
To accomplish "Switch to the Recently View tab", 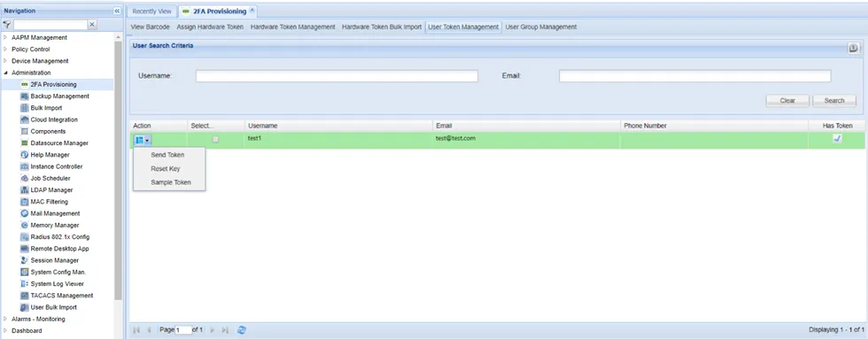I will pyautogui.click(x=152, y=11).
